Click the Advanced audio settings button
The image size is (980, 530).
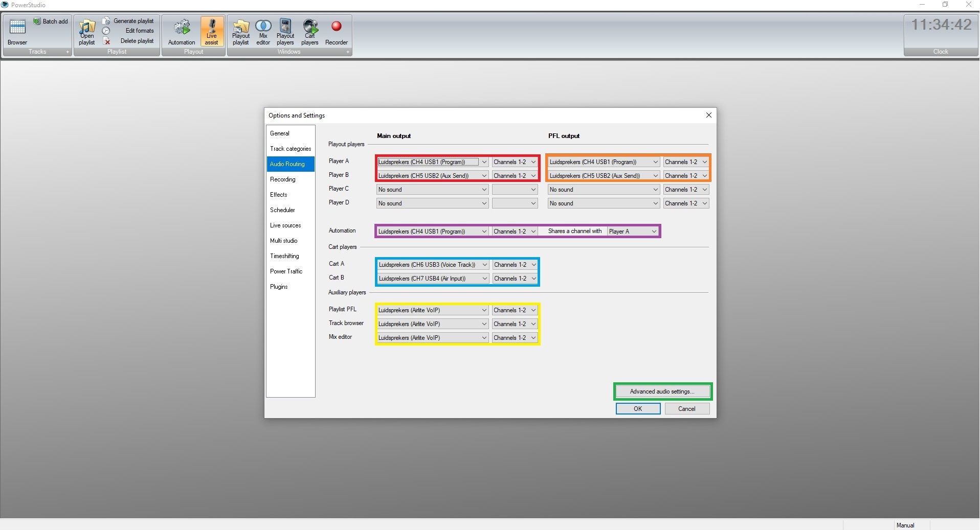(662, 391)
